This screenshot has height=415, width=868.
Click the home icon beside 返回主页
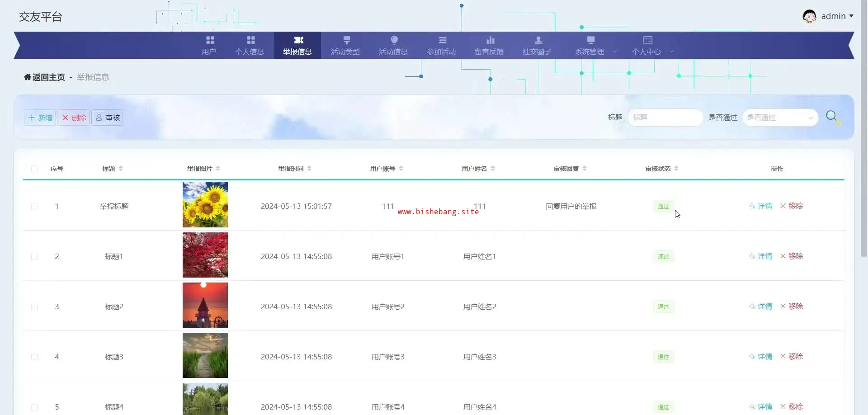pyautogui.click(x=28, y=77)
